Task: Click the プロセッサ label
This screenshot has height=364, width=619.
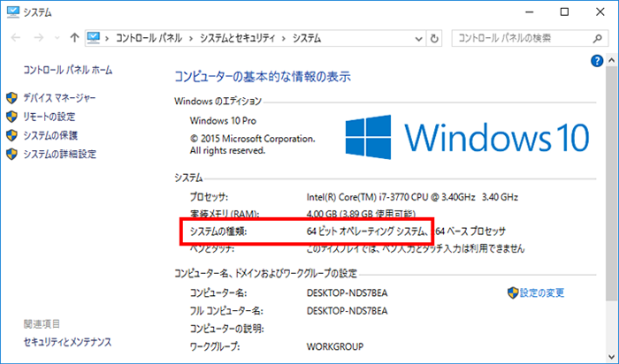Action: tap(209, 197)
